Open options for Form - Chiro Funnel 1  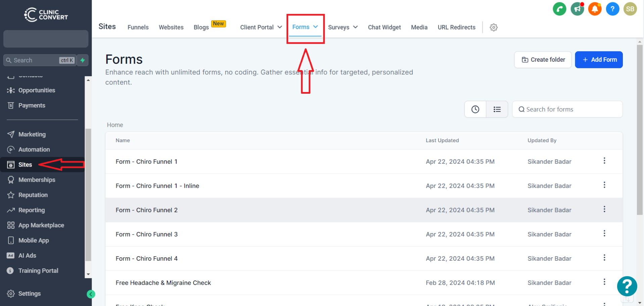coord(604,161)
